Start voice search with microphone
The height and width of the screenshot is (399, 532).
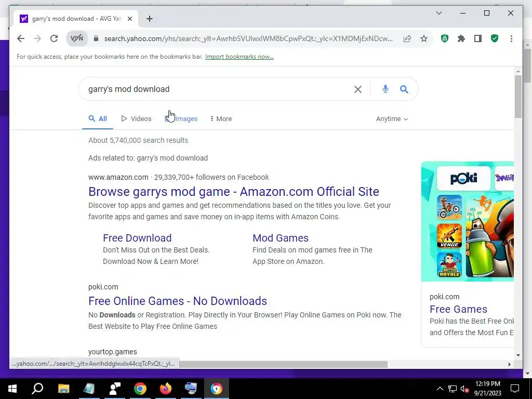385,89
